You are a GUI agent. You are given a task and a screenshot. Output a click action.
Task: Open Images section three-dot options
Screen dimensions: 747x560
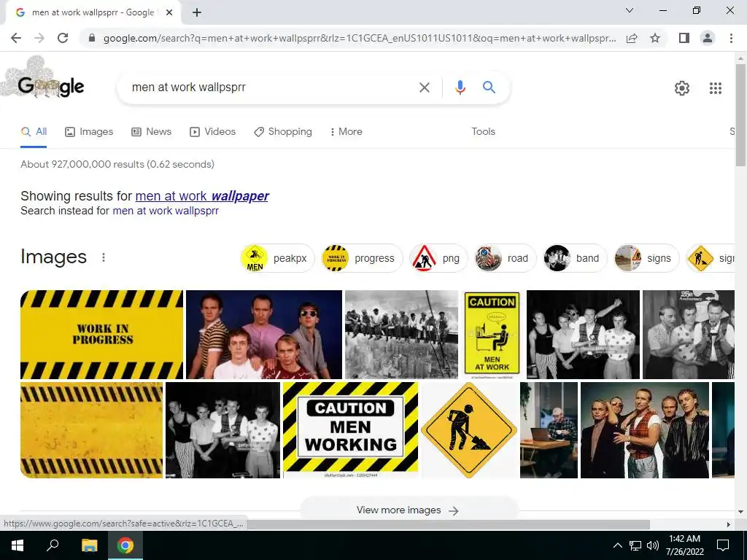pyautogui.click(x=104, y=257)
